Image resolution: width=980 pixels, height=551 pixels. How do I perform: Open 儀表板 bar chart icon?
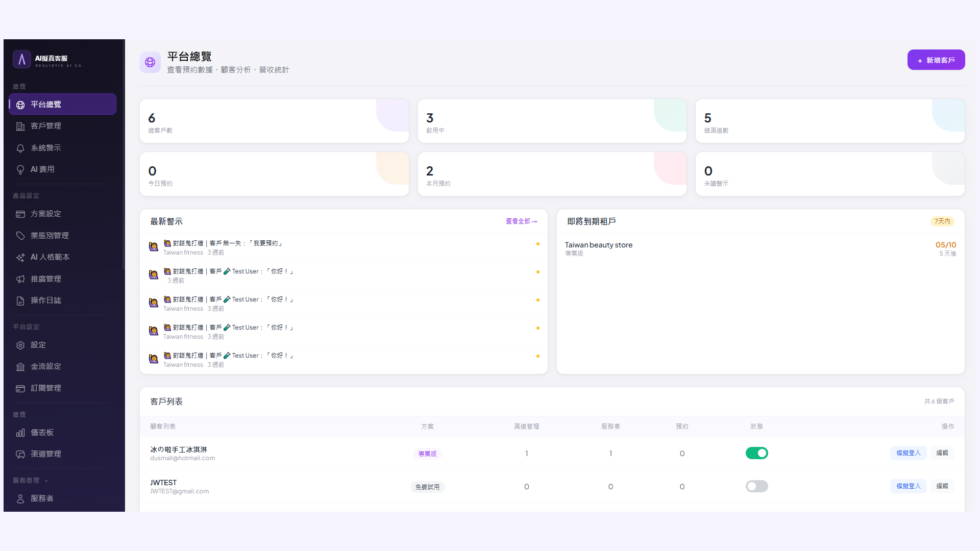pos(20,433)
